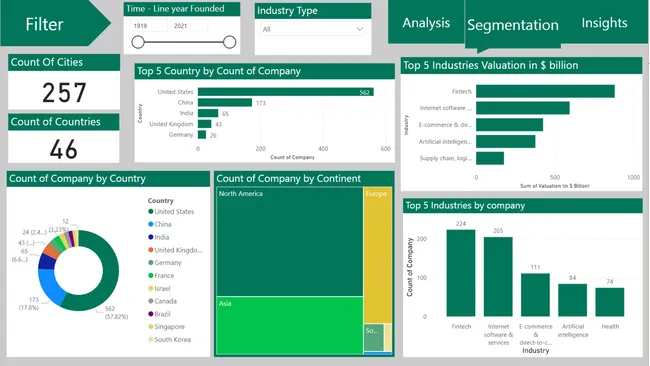The width and height of the screenshot is (650, 366).
Task: Select the E-commerce valuation bar
Action: pos(509,125)
